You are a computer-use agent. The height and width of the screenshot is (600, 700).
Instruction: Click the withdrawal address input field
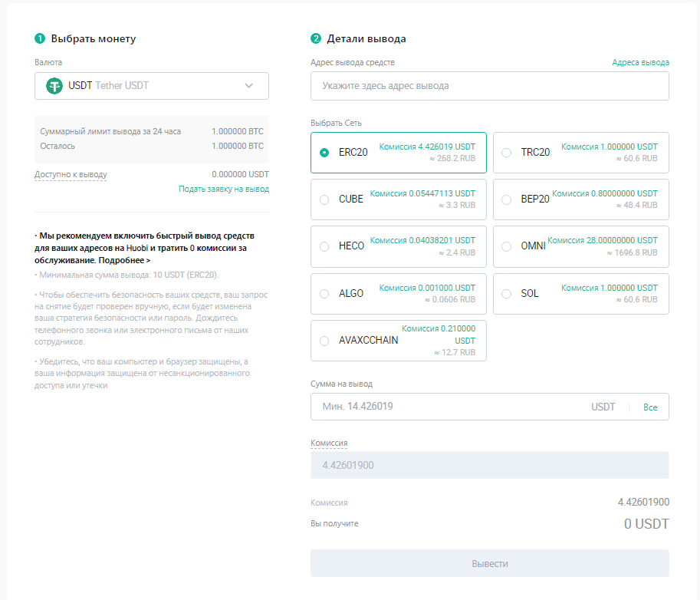(489, 86)
